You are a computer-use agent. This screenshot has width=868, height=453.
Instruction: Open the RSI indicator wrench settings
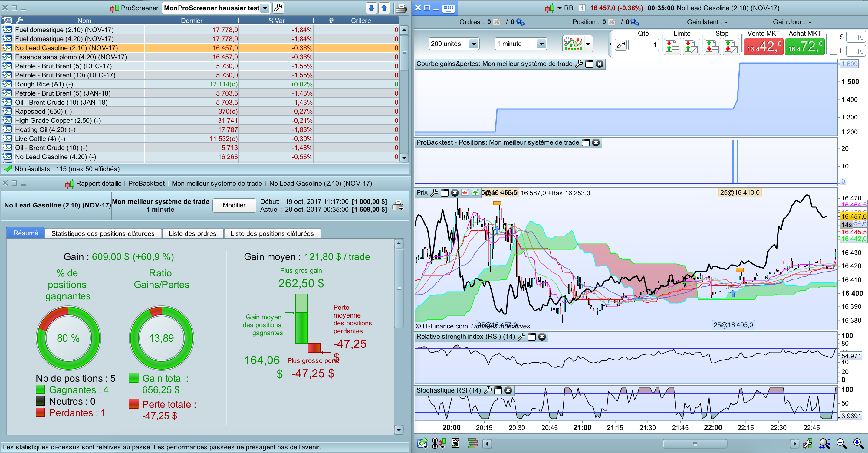pos(521,337)
